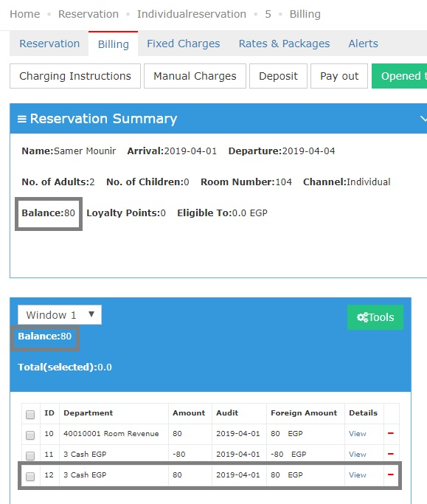The height and width of the screenshot is (504, 427).
Task: Click Room Number 104 text
Action: [246, 182]
